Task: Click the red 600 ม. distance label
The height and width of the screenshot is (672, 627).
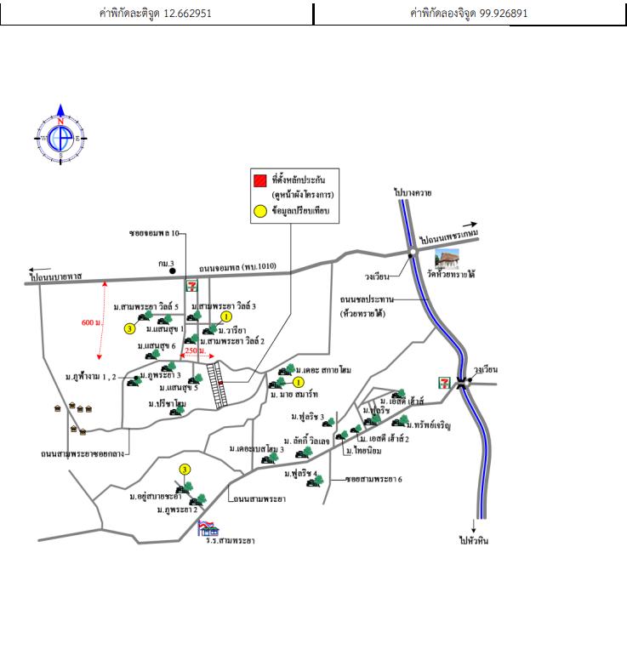Action: tap(92, 323)
